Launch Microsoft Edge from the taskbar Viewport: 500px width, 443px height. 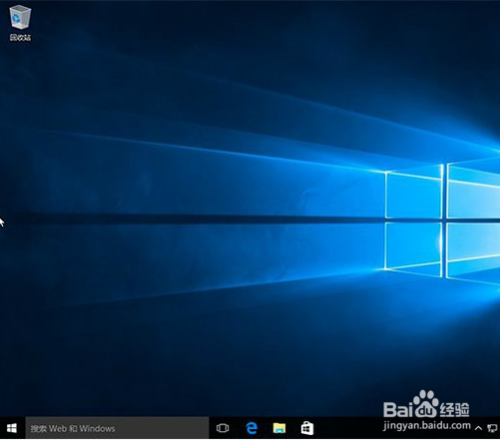[x=251, y=428]
